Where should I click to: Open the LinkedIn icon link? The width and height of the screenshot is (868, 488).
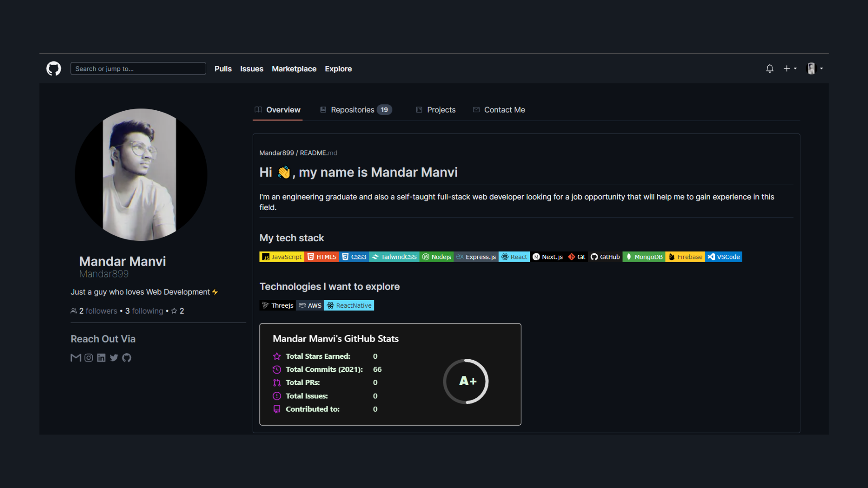click(x=101, y=358)
